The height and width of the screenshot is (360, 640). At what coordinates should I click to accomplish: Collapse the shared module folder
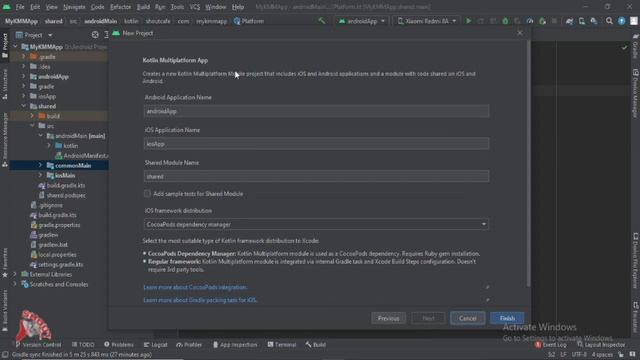[24, 106]
